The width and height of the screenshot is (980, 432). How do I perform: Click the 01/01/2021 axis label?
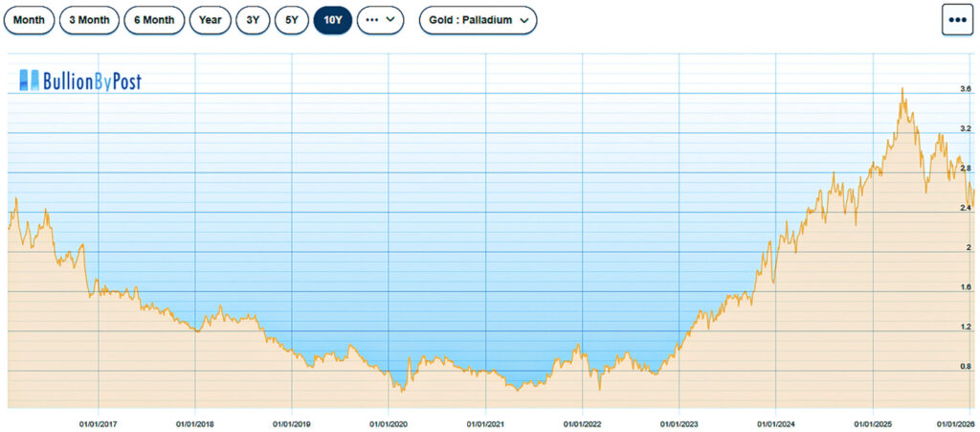pyautogui.click(x=485, y=424)
